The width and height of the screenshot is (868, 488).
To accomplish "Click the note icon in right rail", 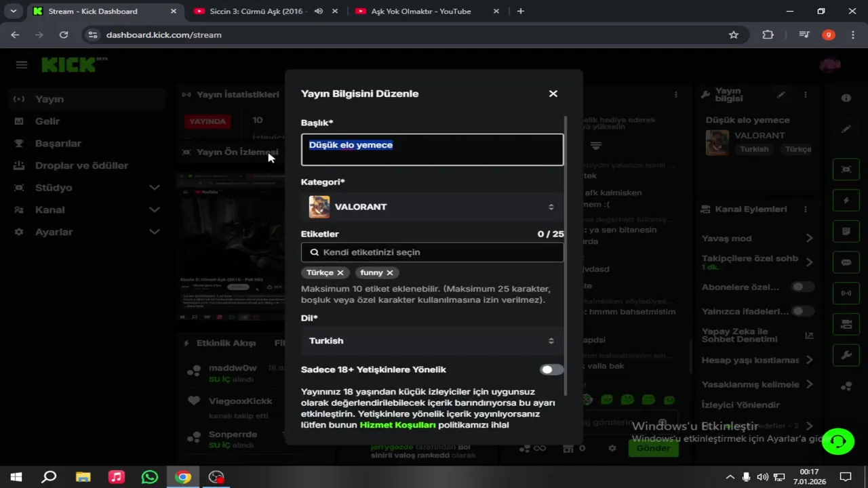I will [846, 231].
